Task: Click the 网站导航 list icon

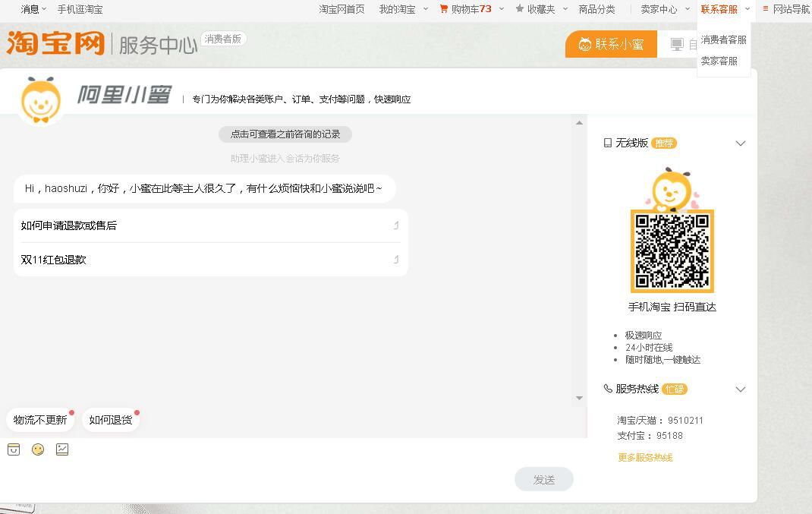Action: pyautogui.click(x=766, y=9)
